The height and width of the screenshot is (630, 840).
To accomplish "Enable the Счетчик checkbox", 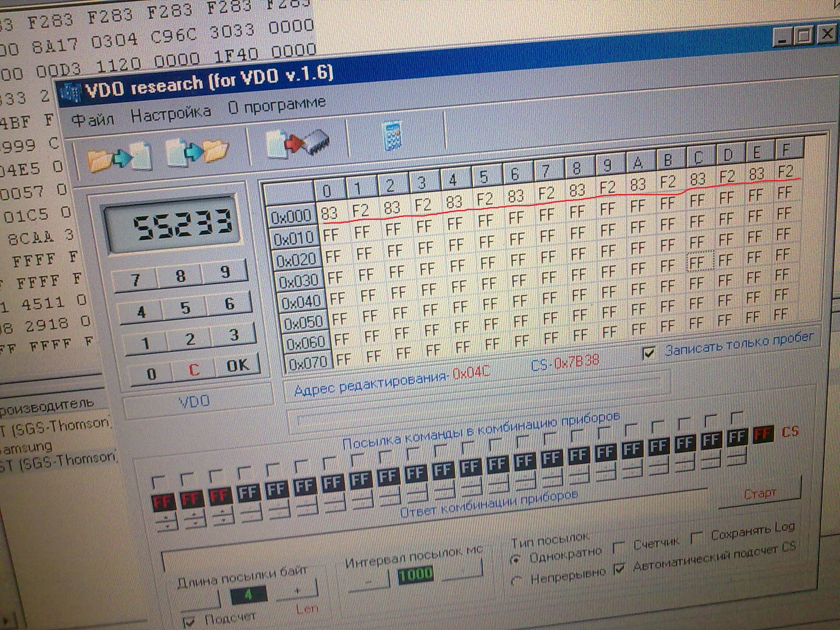I will point(619,547).
